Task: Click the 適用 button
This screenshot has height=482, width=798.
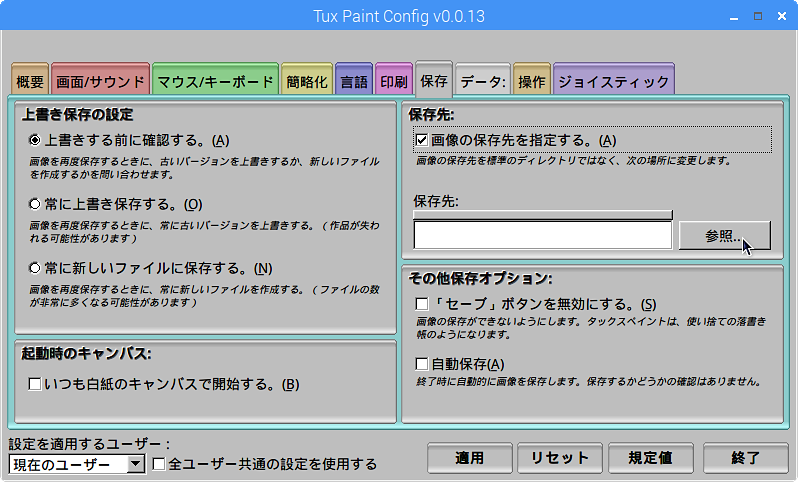Action: click(x=470, y=458)
